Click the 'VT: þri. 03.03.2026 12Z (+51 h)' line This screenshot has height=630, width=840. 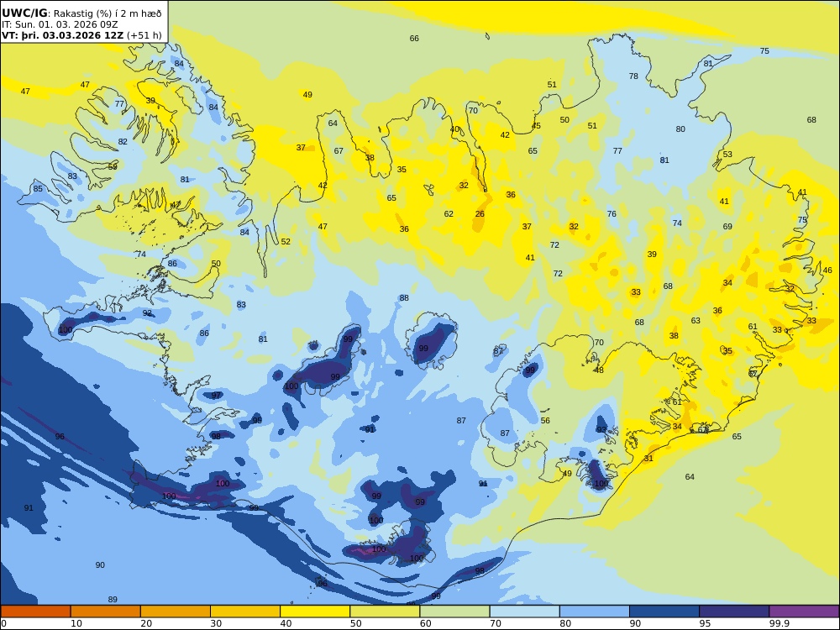tap(81, 36)
